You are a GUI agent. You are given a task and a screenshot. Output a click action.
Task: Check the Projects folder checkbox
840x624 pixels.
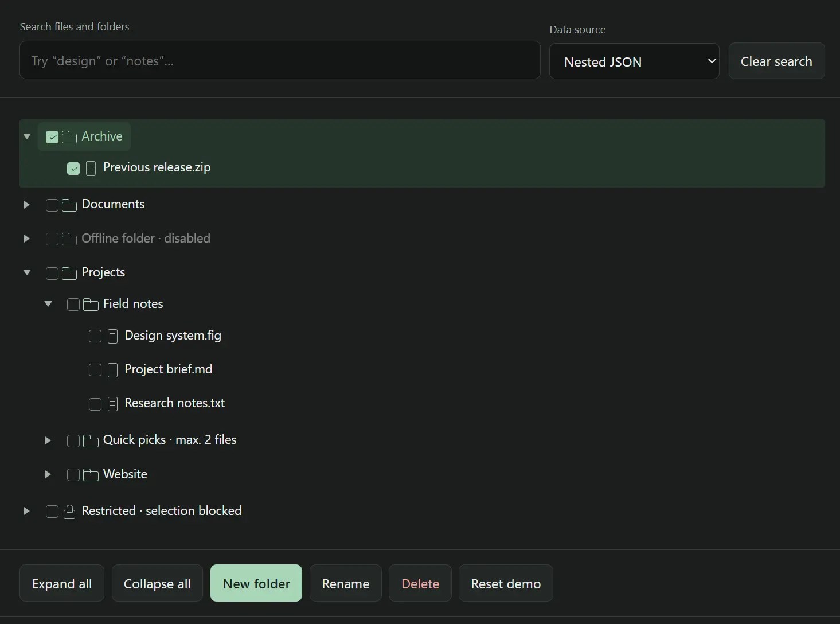coord(52,273)
